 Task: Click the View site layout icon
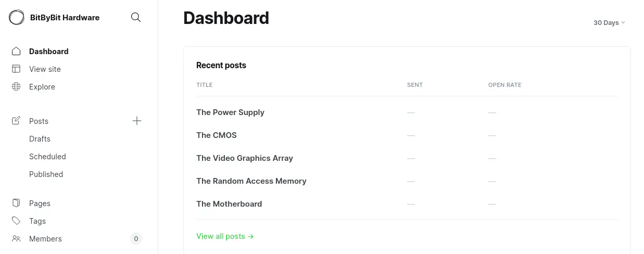[x=16, y=69]
